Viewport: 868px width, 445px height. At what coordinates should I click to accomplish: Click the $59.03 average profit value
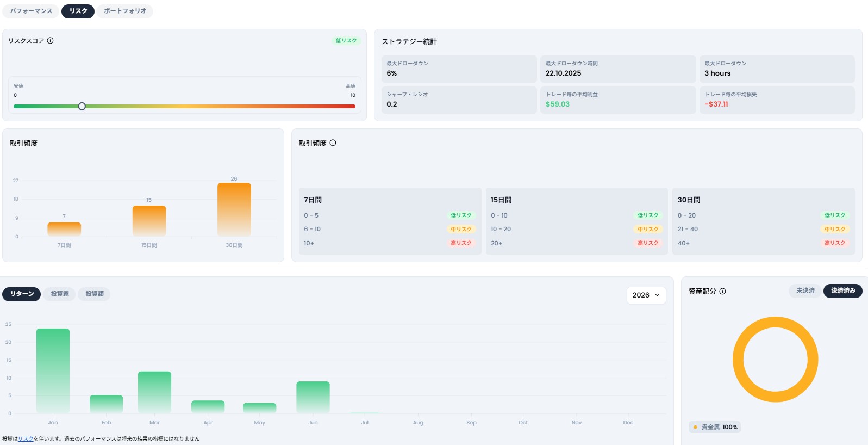coord(558,104)
